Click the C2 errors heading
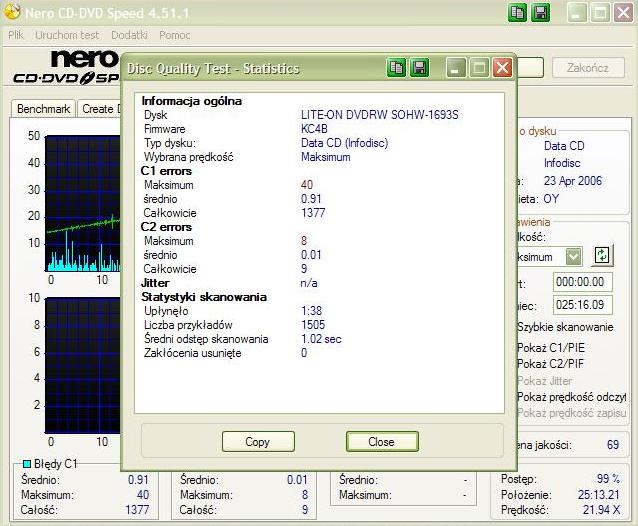Screen dimensions: 638x526 tap(166, 227)
